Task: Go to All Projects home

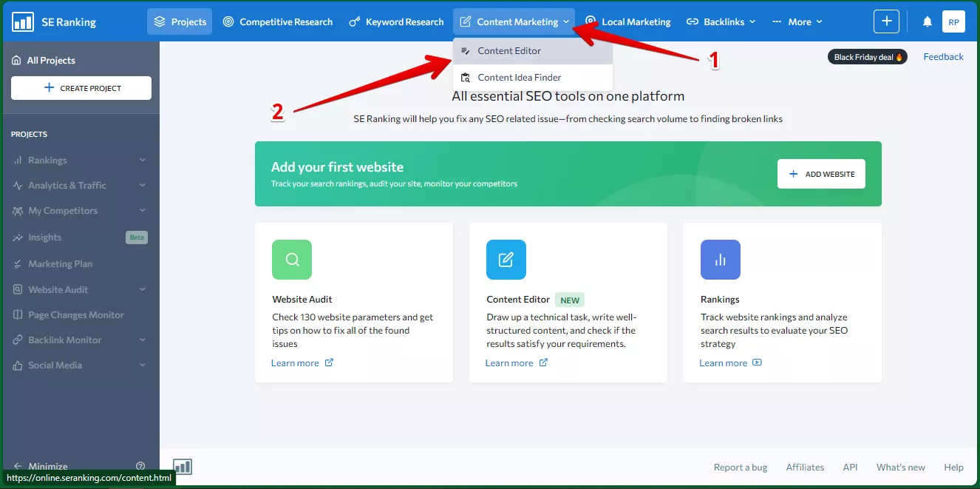Action: coord(44,61)
